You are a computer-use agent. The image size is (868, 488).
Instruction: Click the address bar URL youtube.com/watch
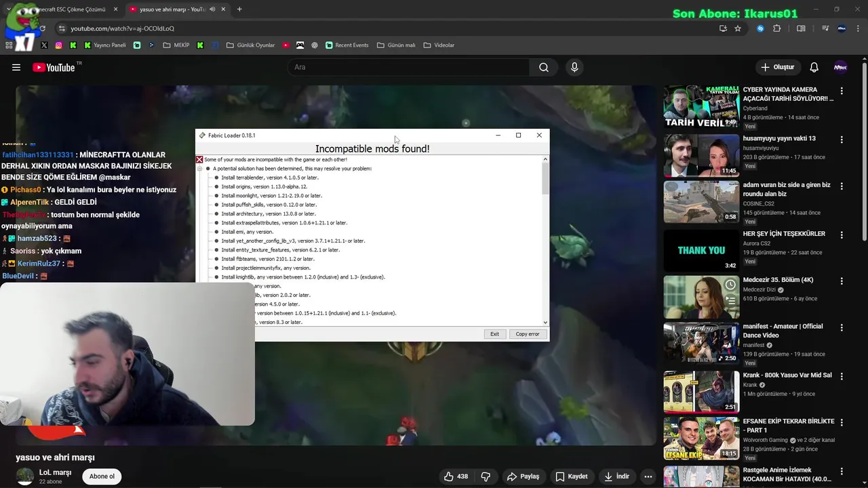click(x=123, y=28)
